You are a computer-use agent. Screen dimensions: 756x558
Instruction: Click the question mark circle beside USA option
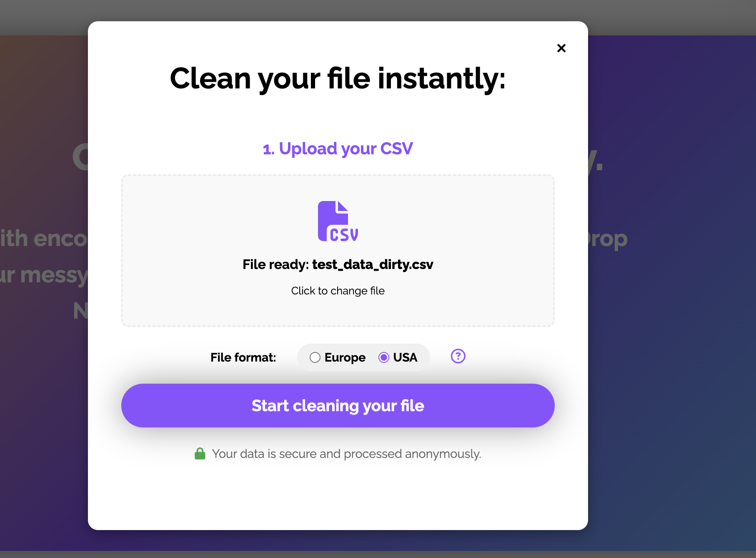coord(457,356)
